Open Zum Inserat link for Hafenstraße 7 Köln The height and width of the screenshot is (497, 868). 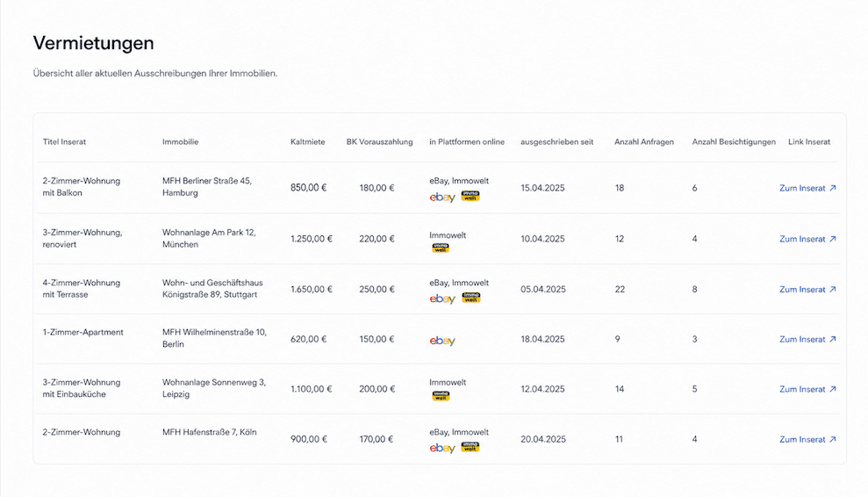[x=807, y=439]
